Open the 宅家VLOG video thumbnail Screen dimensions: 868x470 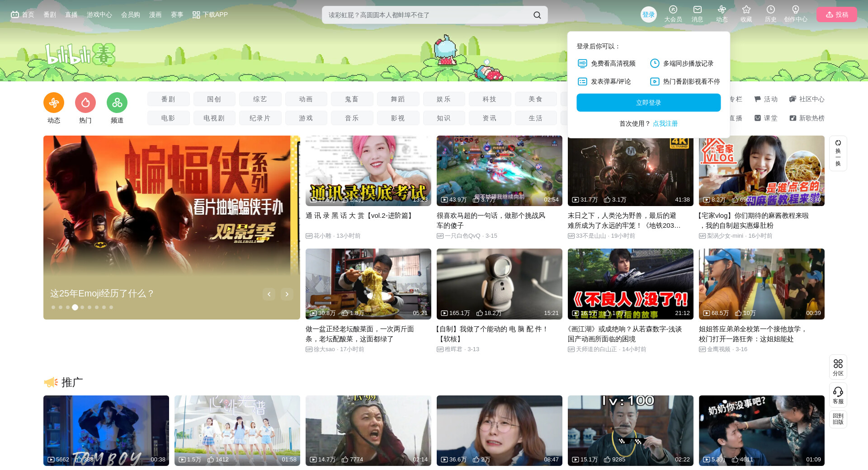(x=762, y=171)
